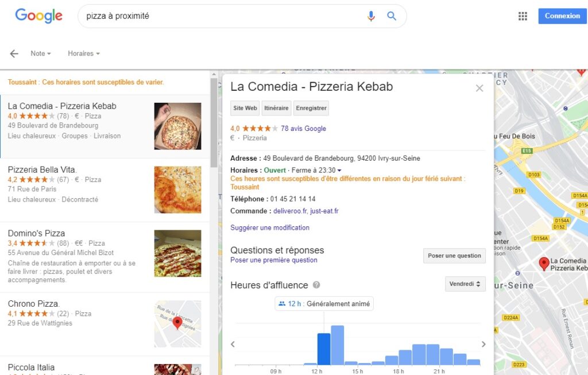Click the Site Web button
The width and height of the screenshot is (588, 375).
click(x=245, y=108)
